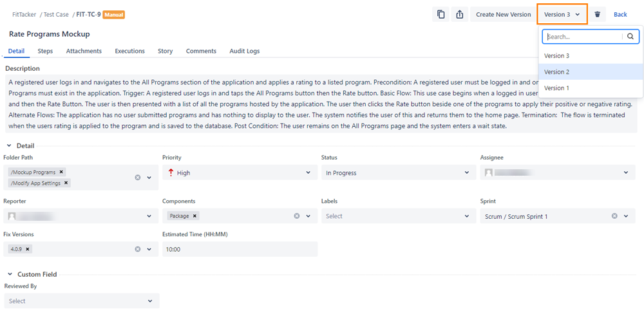Click the export/share test case icon

[x=460, y=14]
